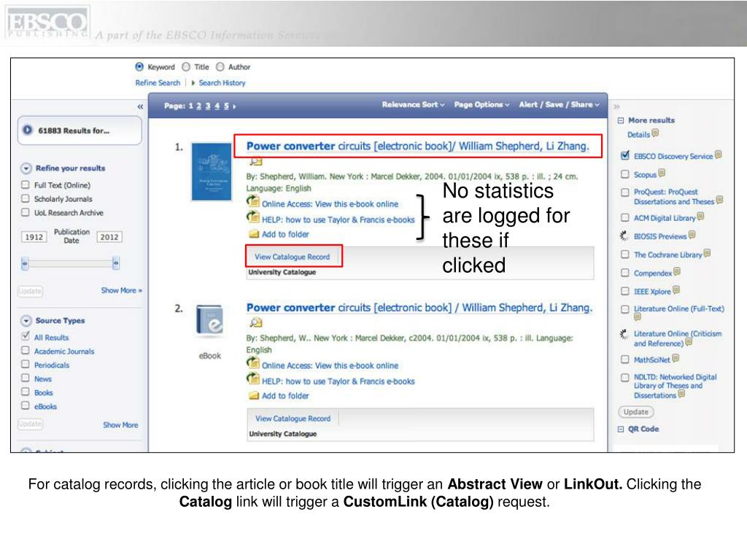
Task: Open first View Catalogue Record tab
Action: [293, 257]
